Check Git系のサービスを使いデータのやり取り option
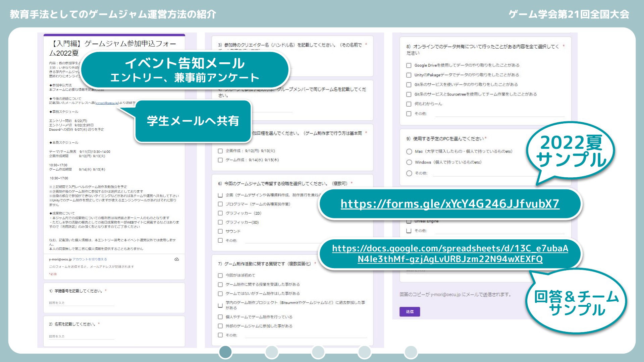The height and width of the screenshot is (362, 644). click(x=409, y=85)
